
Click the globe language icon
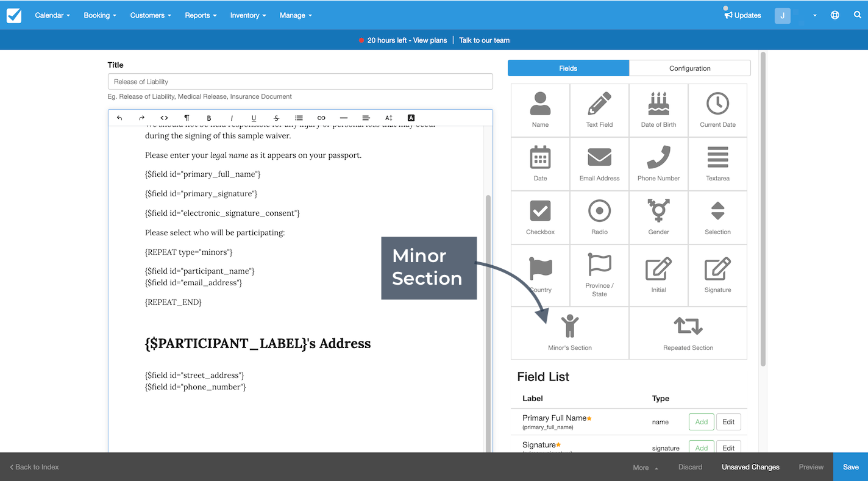click(x=835, y=15)
